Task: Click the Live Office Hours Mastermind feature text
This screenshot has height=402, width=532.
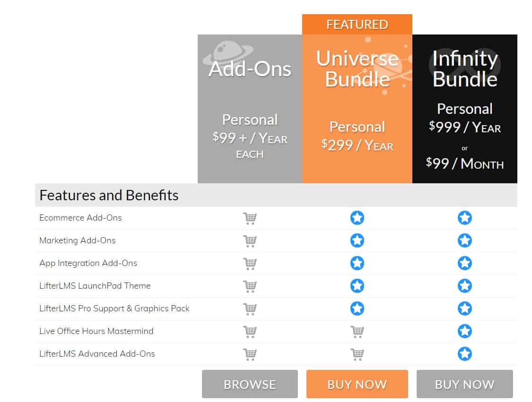Action: click(x=96, y=331)
